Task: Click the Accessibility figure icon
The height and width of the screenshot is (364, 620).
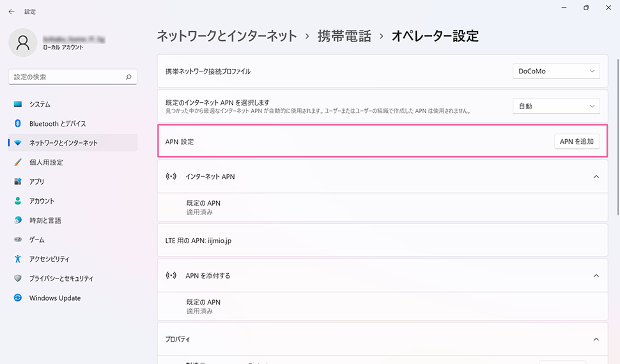Action: [x=18, y=259]
